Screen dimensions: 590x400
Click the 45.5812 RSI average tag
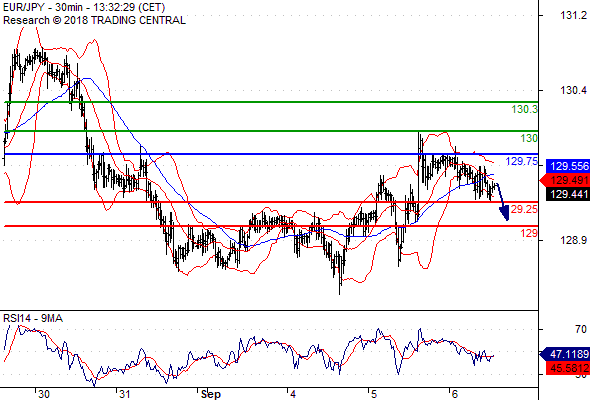(x=567, y=368)
